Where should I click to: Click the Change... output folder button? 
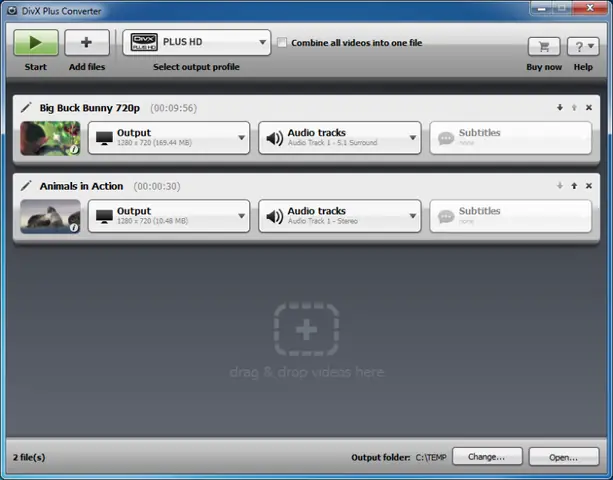click(487, 457)
